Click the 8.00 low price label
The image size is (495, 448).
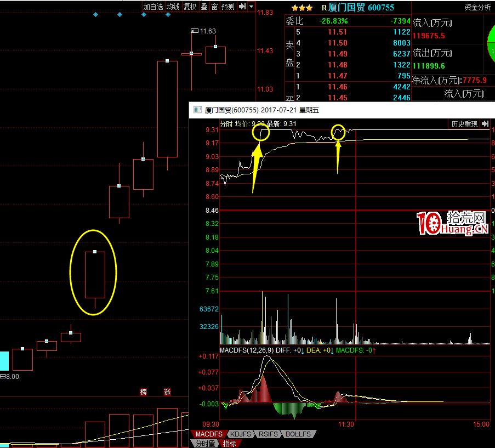12,376
